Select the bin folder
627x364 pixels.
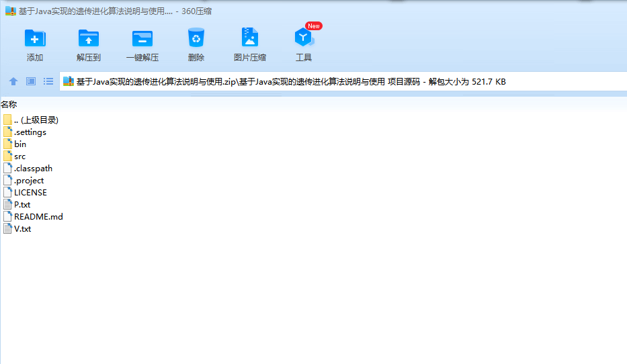point(15,144)
